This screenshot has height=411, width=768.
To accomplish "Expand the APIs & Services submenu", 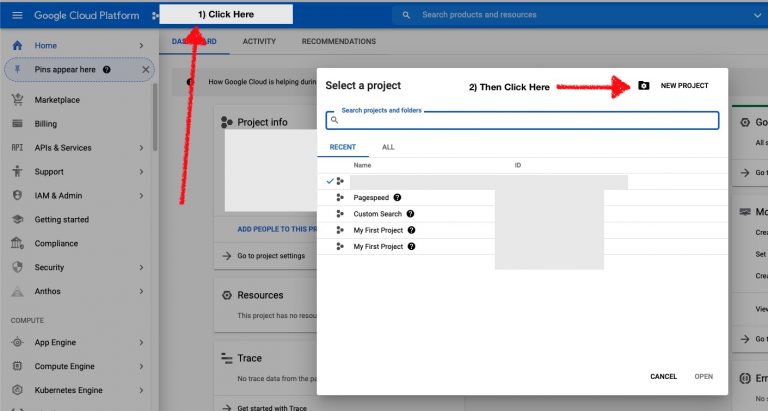I will pyautogui.click(x=141, y=148).
